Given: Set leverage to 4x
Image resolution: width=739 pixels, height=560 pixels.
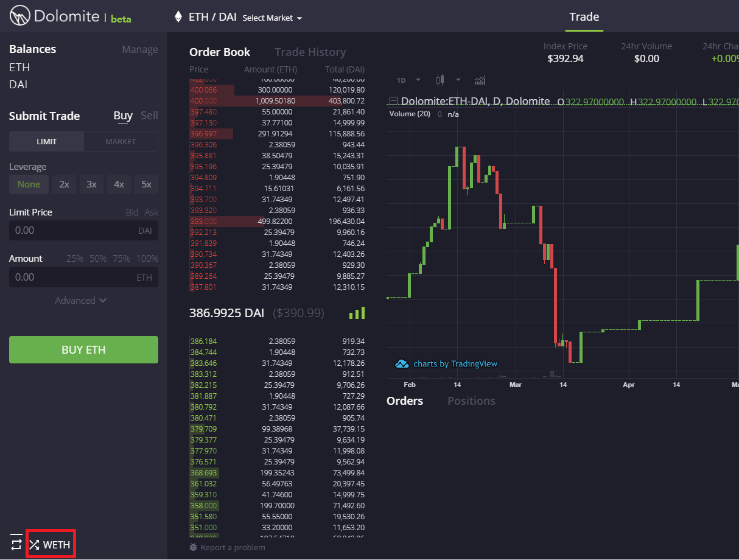Looking at the screenshot, I should 119,184.
